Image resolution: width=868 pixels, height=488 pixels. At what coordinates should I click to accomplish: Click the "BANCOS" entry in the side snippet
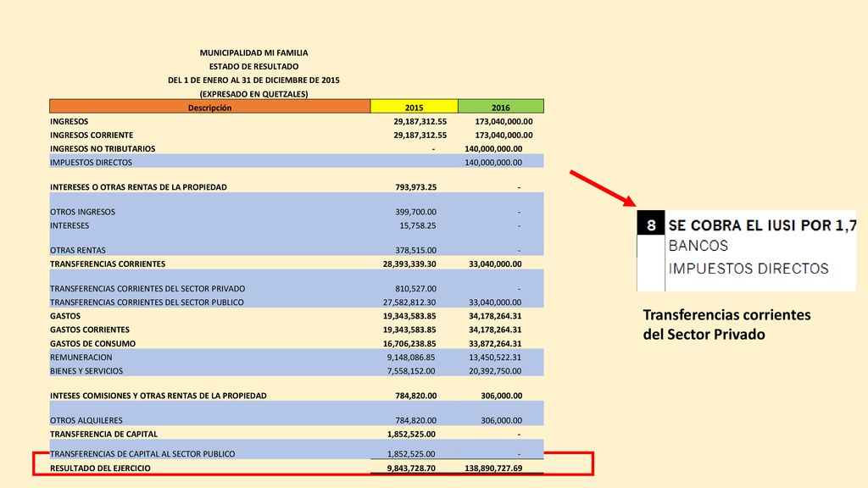pyautogui.click(x=698, y=246)
